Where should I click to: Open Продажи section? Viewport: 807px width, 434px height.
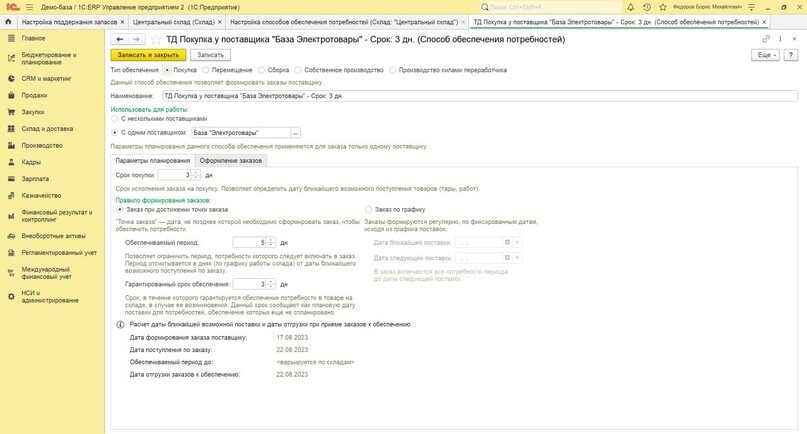tap(34, 95)
